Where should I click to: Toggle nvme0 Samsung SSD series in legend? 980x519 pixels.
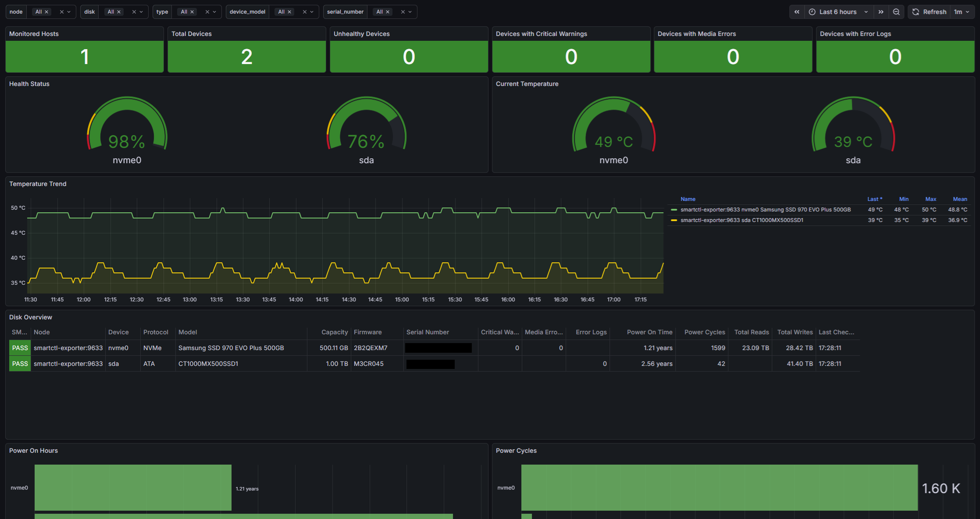point(766,210)
